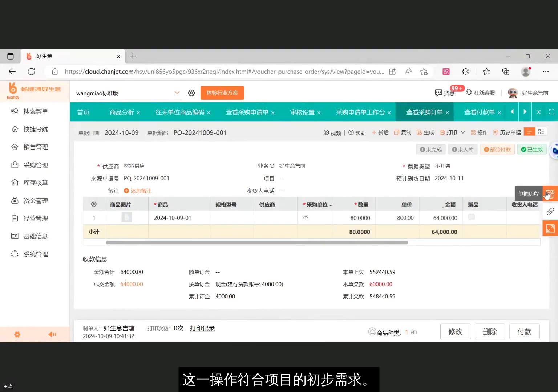Click the attachment paperclip icon on the right
This screenshot has height=392, width=558.
550,211
